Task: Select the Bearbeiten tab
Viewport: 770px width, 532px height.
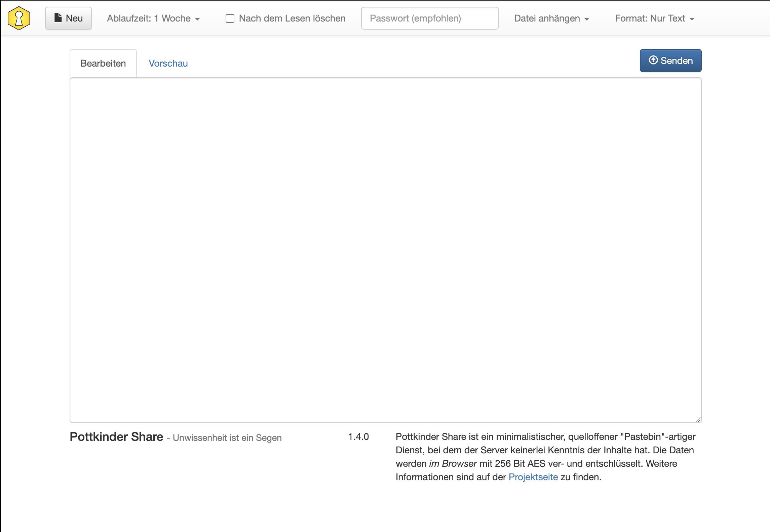Action: [103, 63]
